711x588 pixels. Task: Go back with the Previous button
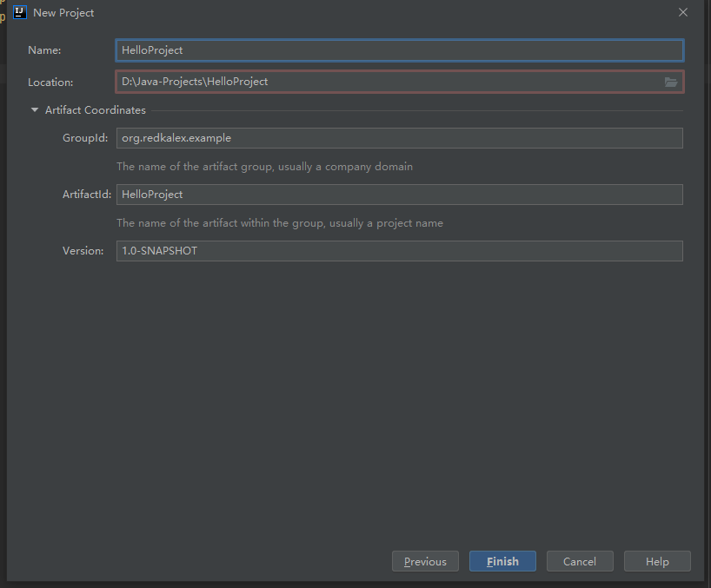coord(425,561)
